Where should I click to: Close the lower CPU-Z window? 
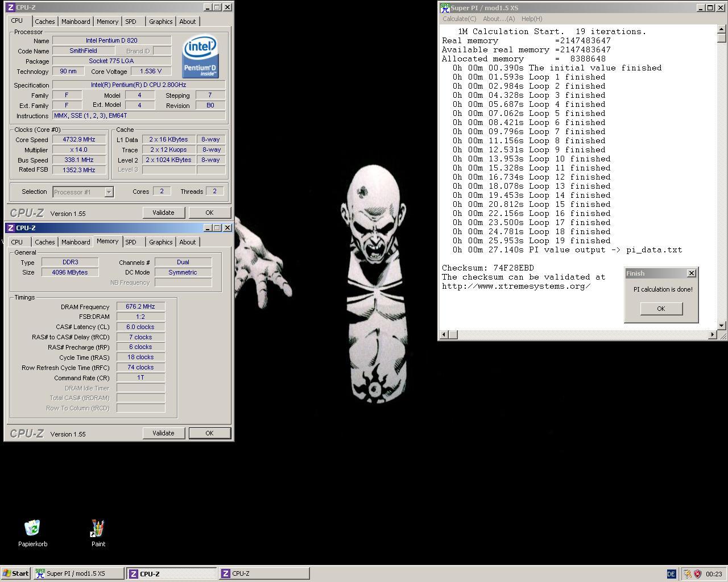click(x=227, y=228)
